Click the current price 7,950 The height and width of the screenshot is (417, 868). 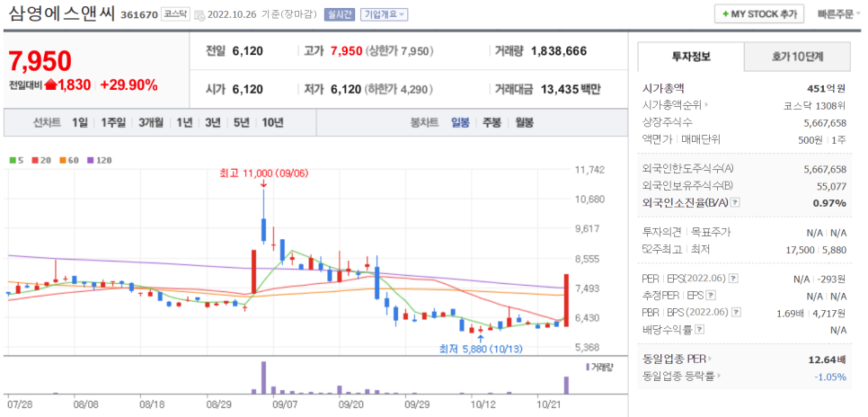point(40,61)
